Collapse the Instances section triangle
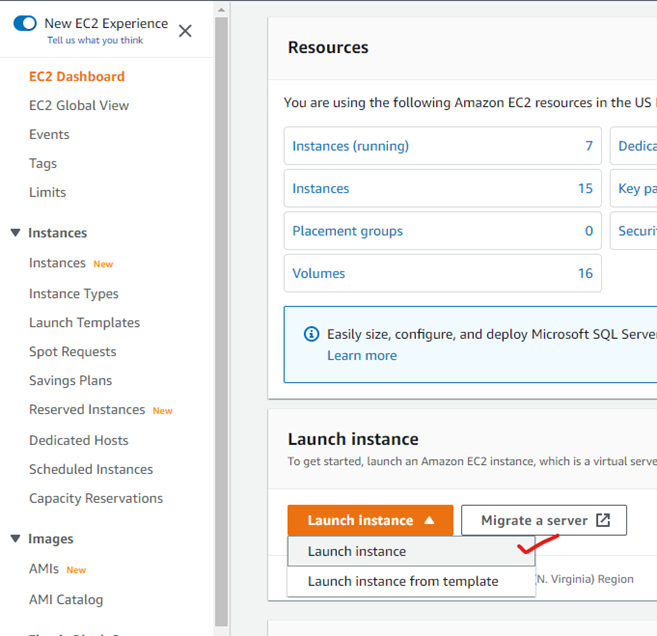Image resolution: width=657 pixels, height=636 pixels. pyautogui.click(x=16, y=233)
